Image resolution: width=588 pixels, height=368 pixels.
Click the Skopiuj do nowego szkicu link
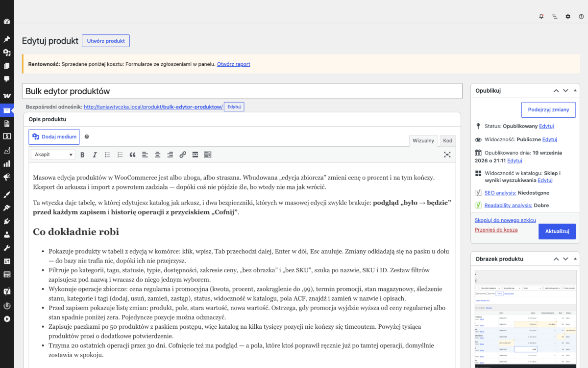coord(505,220)
